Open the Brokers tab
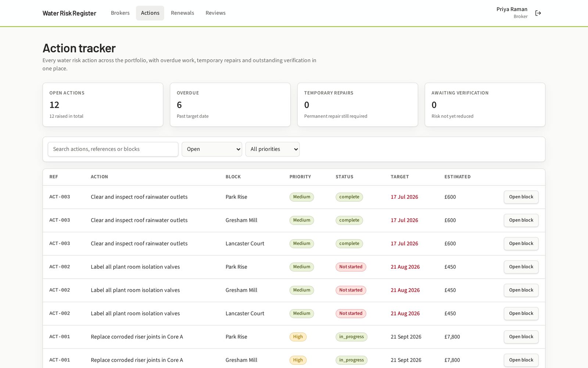The height and width of the screenshot is (368, 588). (120, 13)
